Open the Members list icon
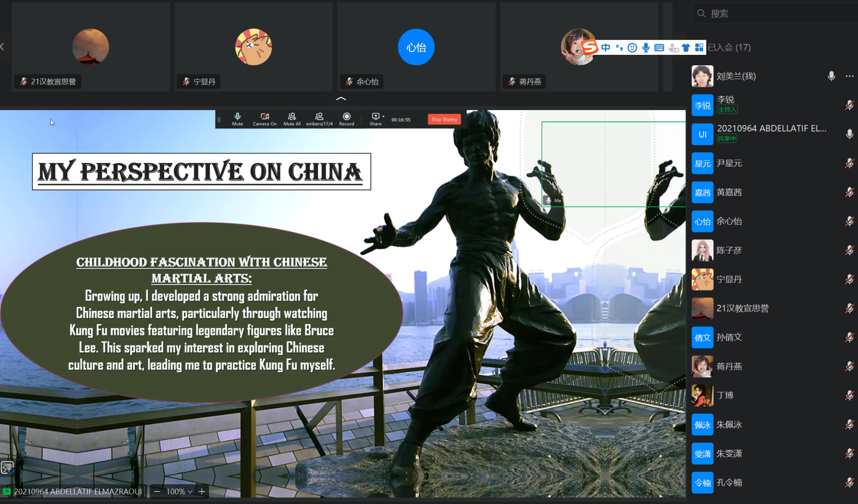Screen dimensions: 858x504 [x=319, y=118]
